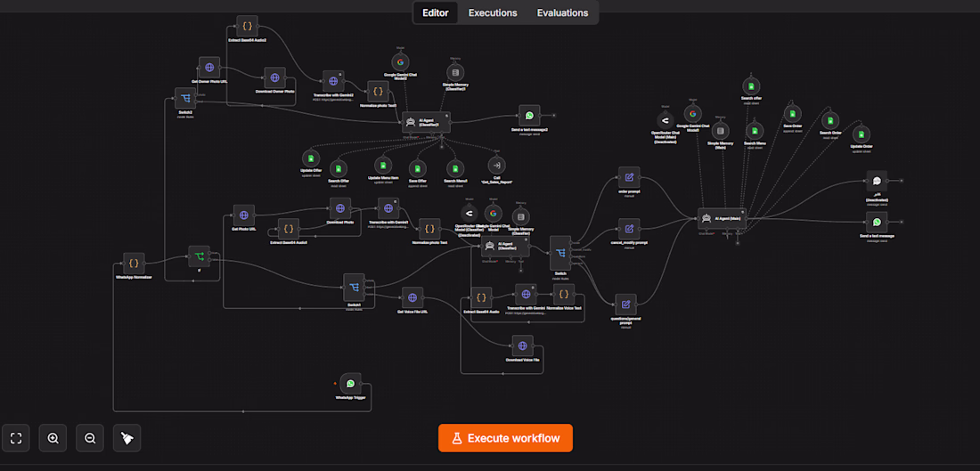Open the OpenRouter Chat Model (Main) node

665,120
